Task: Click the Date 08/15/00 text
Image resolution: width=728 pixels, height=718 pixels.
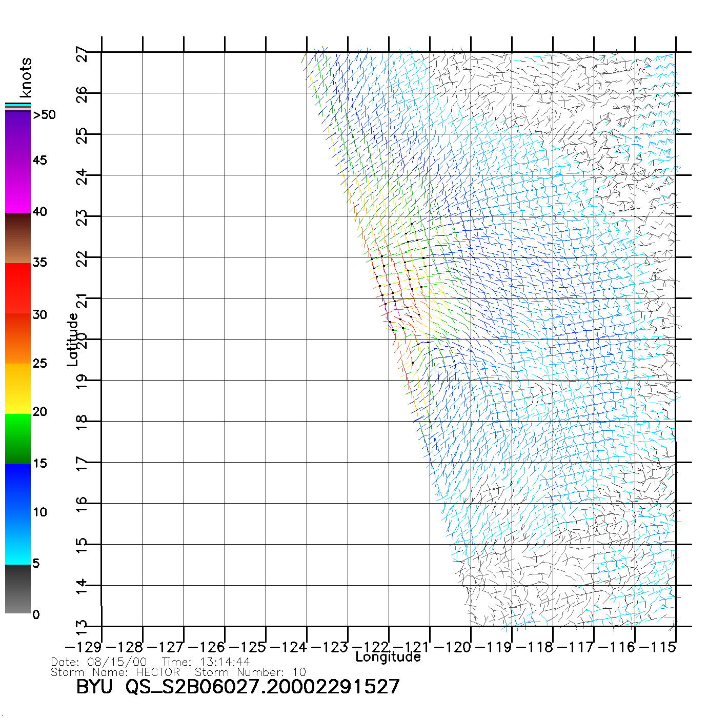Action: pyautogui.click(x=99, y=662)
